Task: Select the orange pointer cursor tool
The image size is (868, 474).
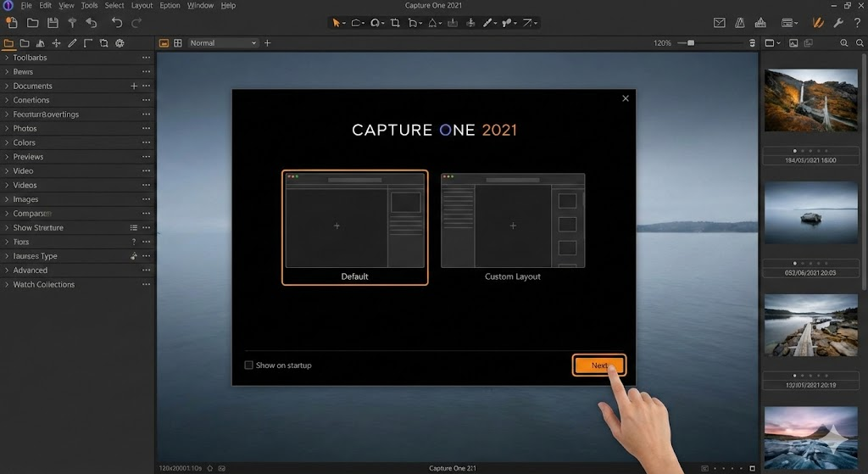Action: 336,23
